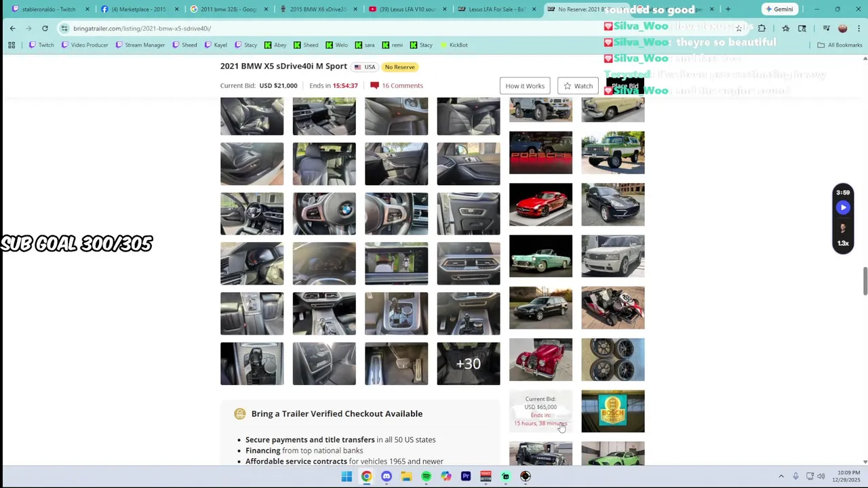The image size is (868, 488).
Task: Open the Abey Kick bookmark
Action: (275, 45)
